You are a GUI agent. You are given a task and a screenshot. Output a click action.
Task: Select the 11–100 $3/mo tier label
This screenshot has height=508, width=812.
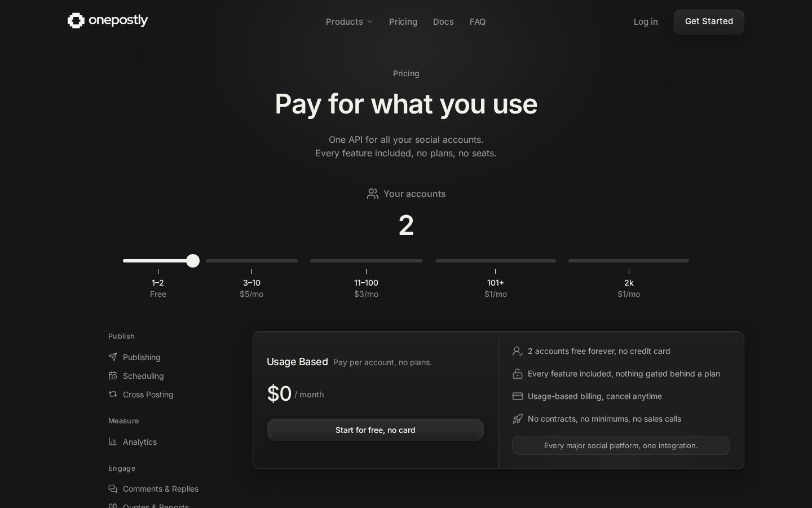coord(367,288)
